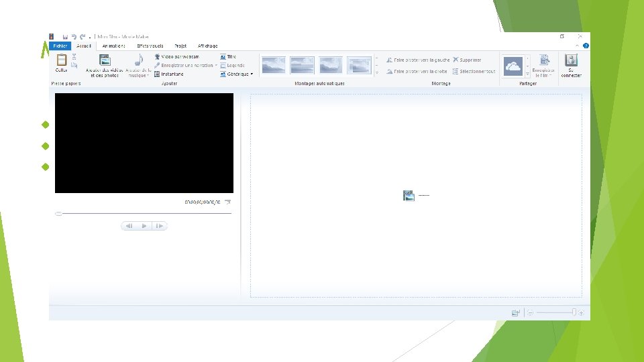Expand the Partager gallery more arrow
This screenshot has width=644, height=362.
point(528,74)
